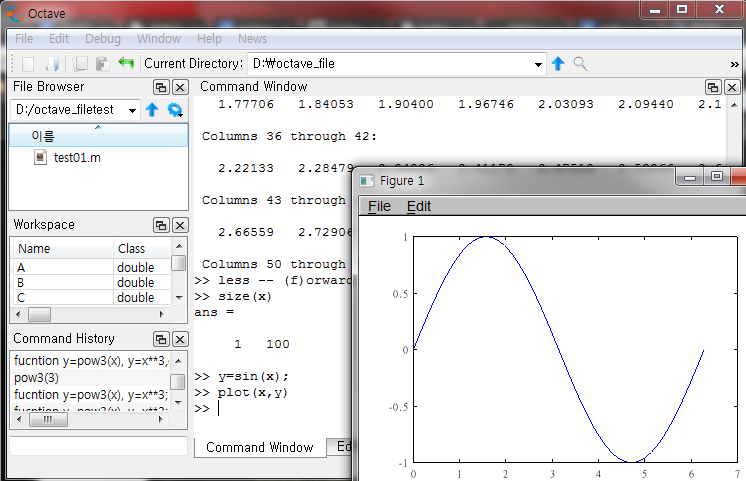Click Workspace horizontal scrollbar thumb
This screenshot has width=746, height=481.
(x=39, y=314)
